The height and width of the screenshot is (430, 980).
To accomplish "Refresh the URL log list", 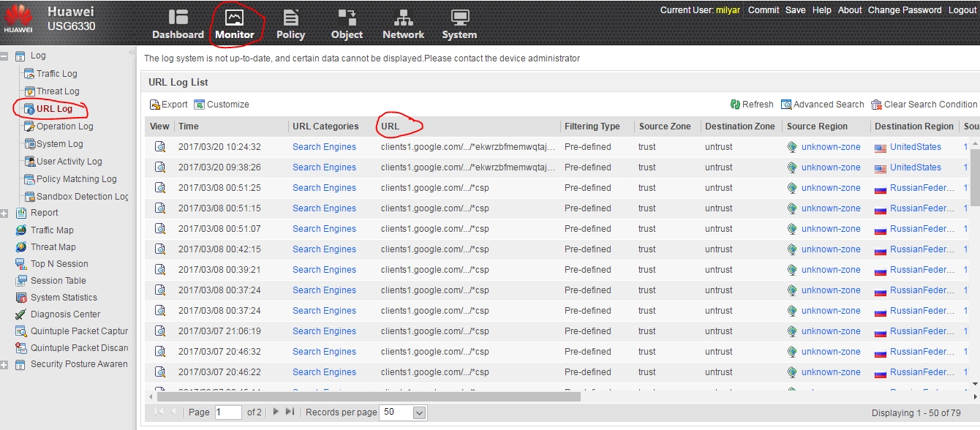I will 752,105.
